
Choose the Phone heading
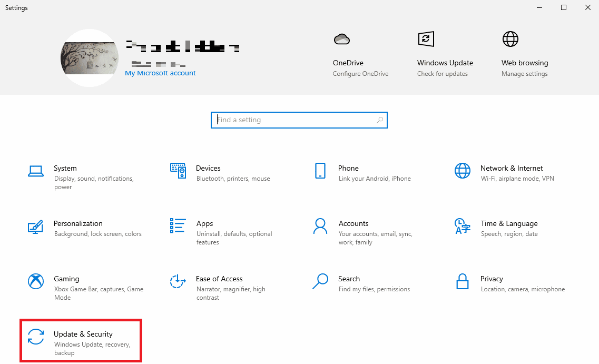click(x=348, y=168)
